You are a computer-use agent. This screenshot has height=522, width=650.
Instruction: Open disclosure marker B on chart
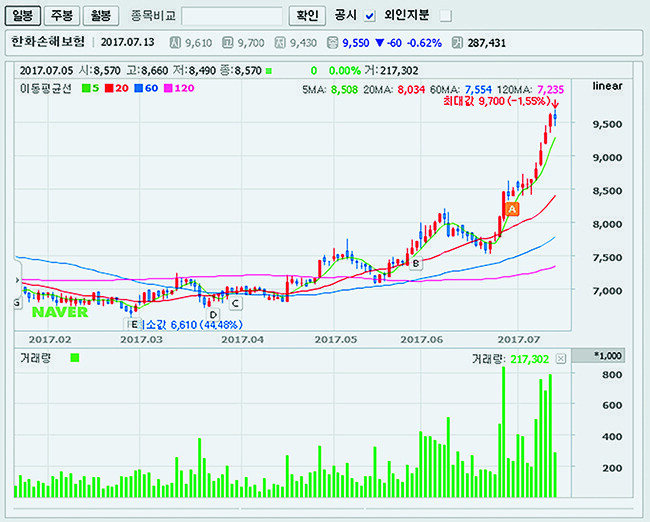(x=416, y=263)
